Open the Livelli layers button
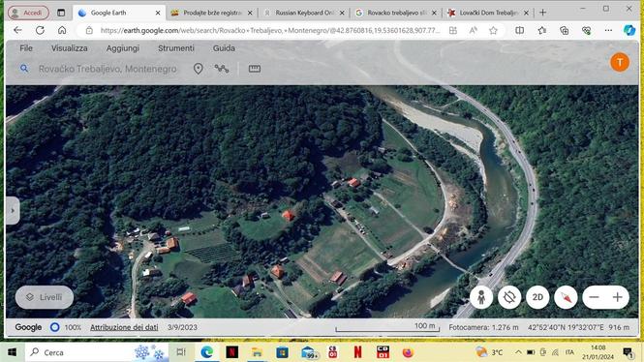644x362 pixels. click(45, 297)
